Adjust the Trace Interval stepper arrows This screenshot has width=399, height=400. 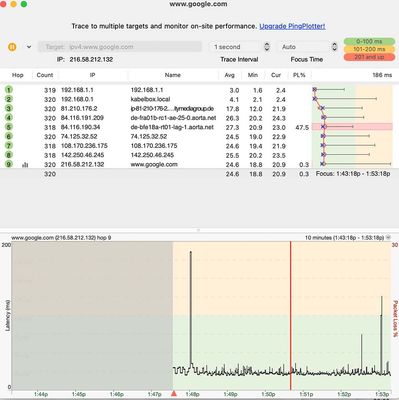point(267,47)
